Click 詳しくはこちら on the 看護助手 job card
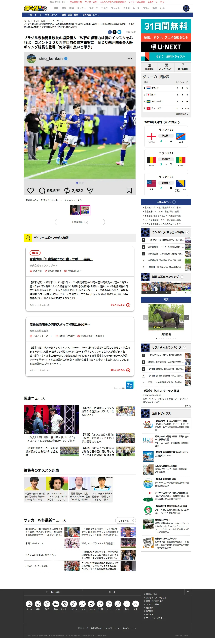215x644 pixels. (x=120, y=305)
